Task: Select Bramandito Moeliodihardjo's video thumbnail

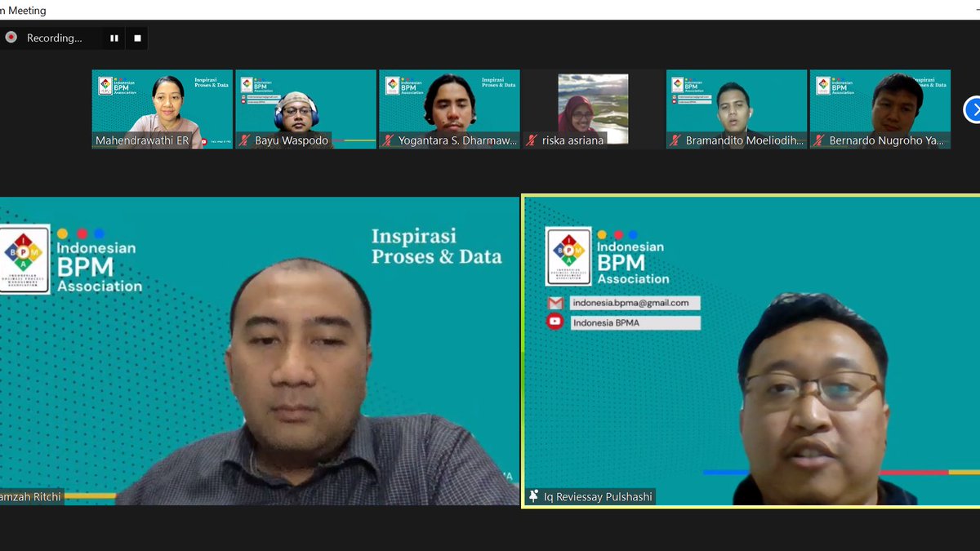Action: (737, 109)
